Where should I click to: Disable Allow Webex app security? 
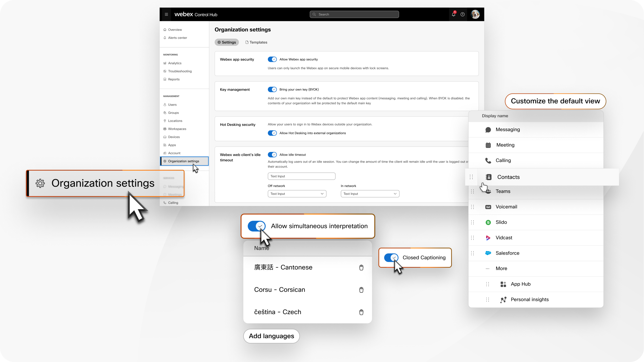pos(272,59)
